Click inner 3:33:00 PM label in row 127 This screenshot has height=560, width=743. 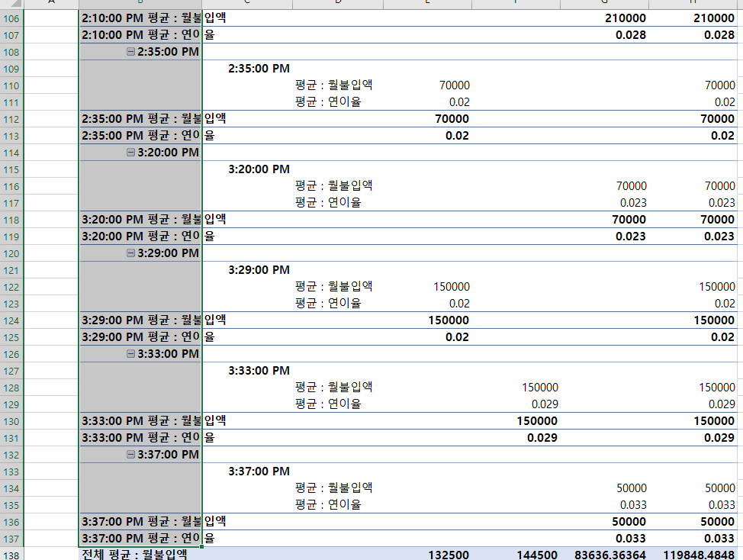coord(259,371)
